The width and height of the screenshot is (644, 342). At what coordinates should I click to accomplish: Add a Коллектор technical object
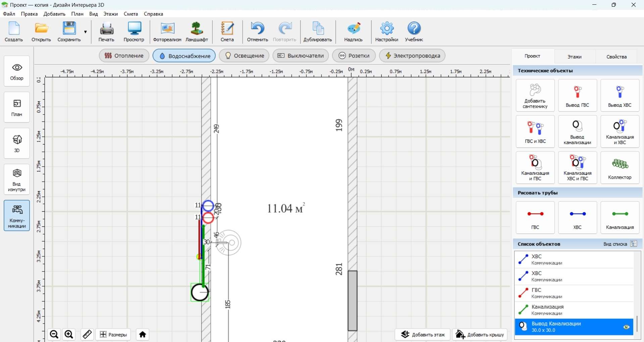coord(620,167)
